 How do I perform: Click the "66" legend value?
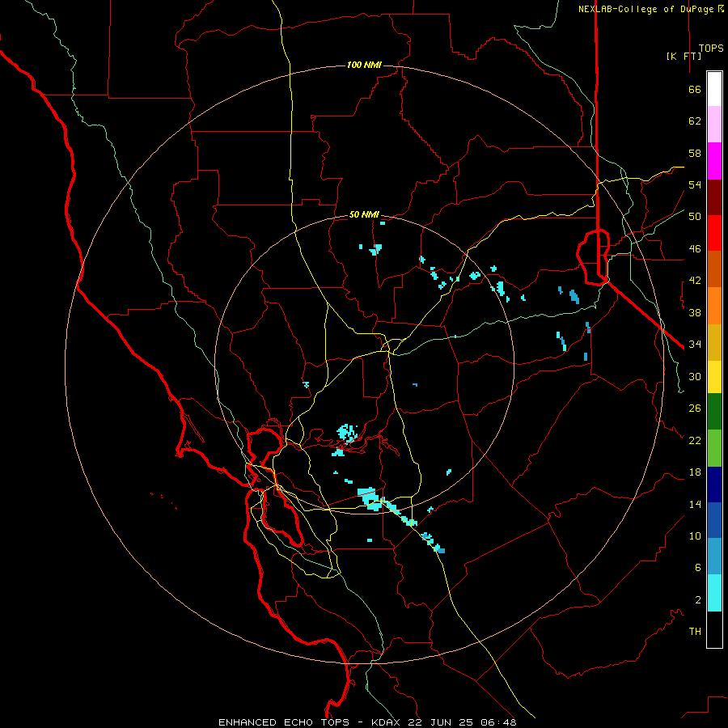pos(695,90)
